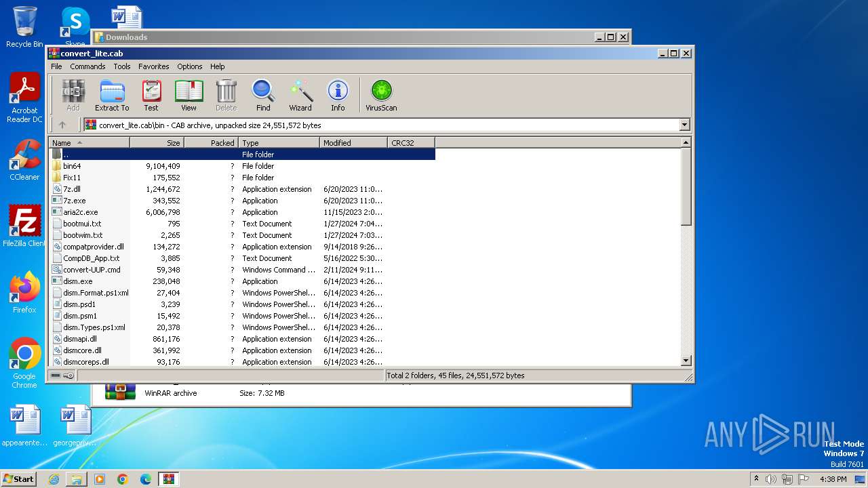
Task: Open Windows Explorer taskbar icon
Action: [77, 479]
